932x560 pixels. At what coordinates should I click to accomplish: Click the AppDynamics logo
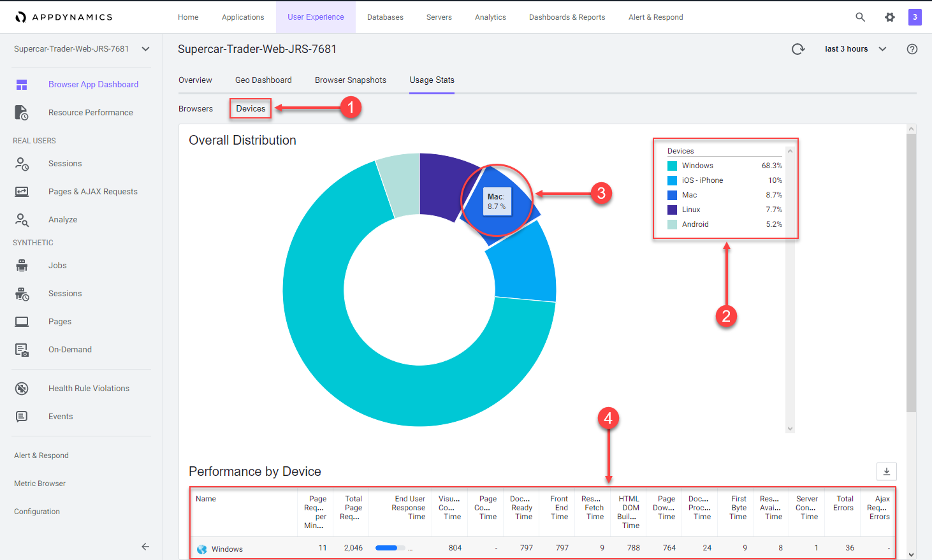tap(64, 17)
